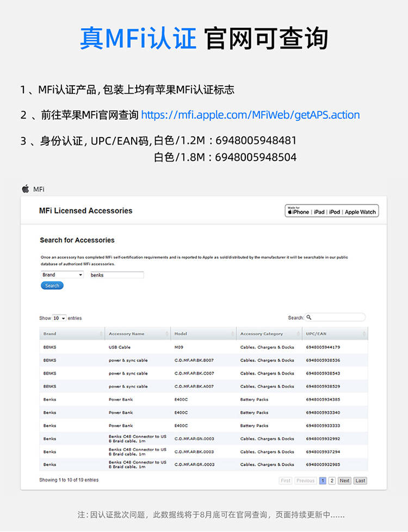Jump to the Last results page
This screenshot has height=532, width=408.
(x=360, y=481)
